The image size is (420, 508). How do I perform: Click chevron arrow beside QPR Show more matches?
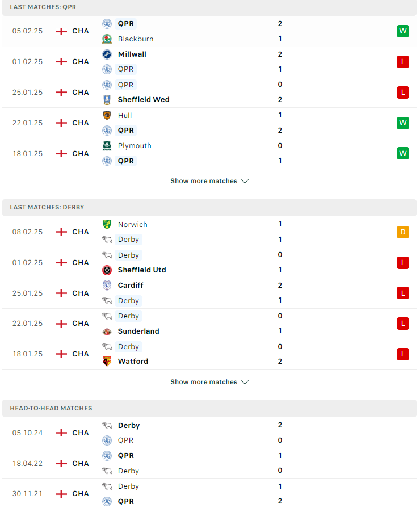pyautogui.click(x=245, y=182)
